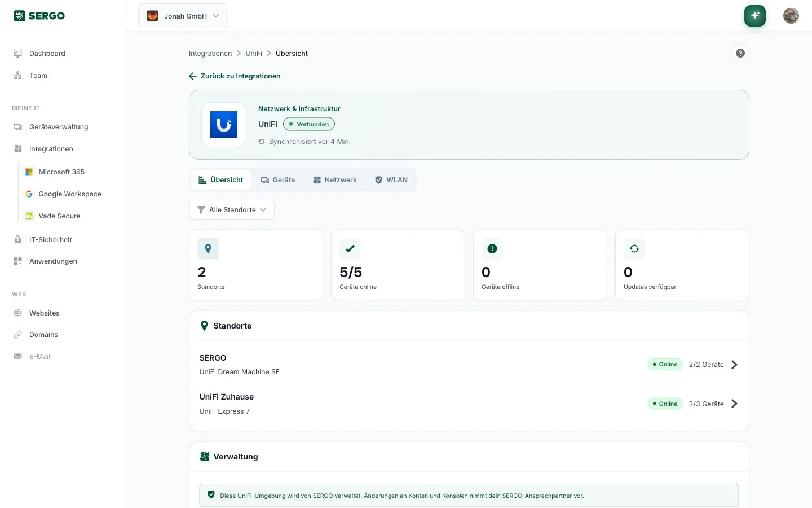Click the Google logo icon
The image size is (812, 508).
pos(29,194)
